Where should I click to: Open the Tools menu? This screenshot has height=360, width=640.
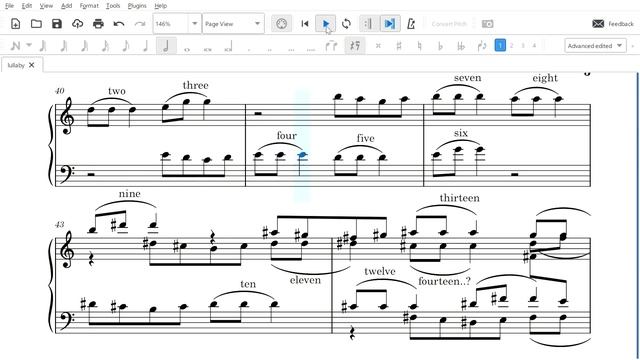113,6
